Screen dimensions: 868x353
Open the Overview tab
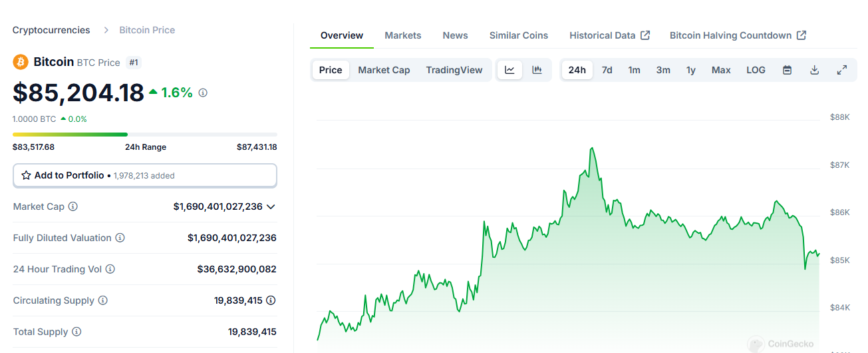pyautogui.click(x=342, y=35)
